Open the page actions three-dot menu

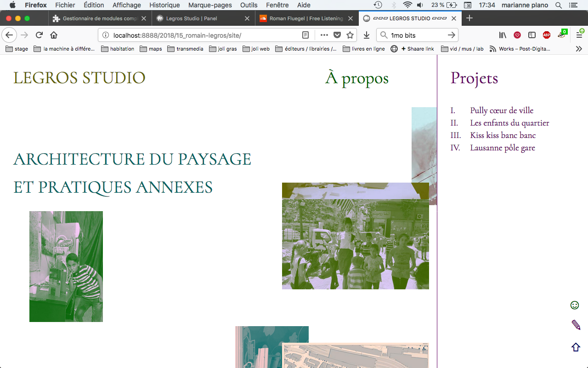pos(324,35)
